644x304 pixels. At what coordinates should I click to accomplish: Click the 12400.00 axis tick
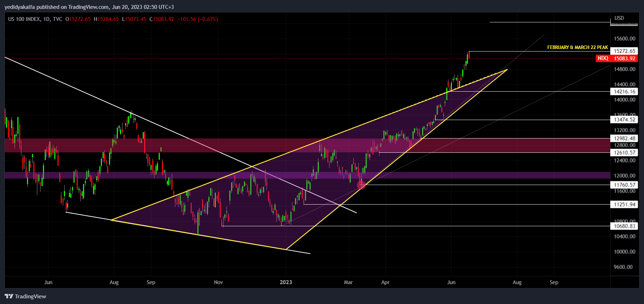624,161
